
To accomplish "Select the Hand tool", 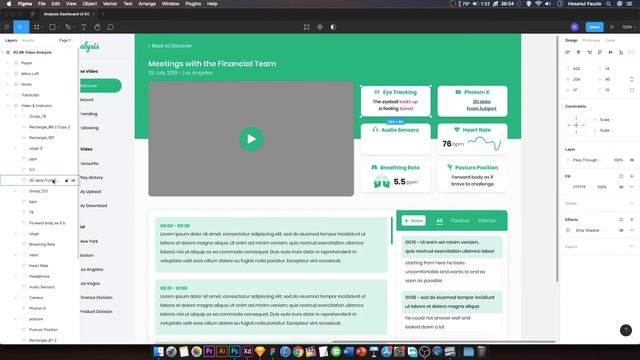I will click(x=97, y=27).
